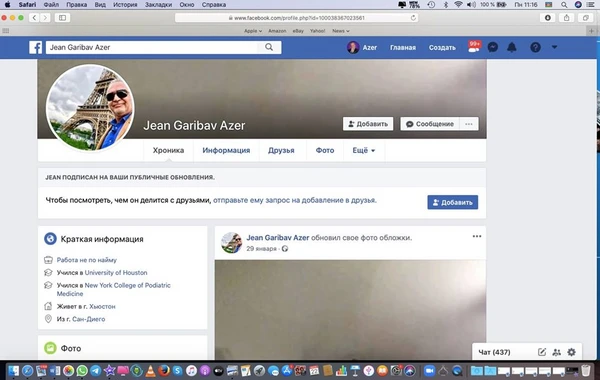Reload the page using the refresh icon
The height and width of the screenshot is (380, 600).
(x=413, y=18)
